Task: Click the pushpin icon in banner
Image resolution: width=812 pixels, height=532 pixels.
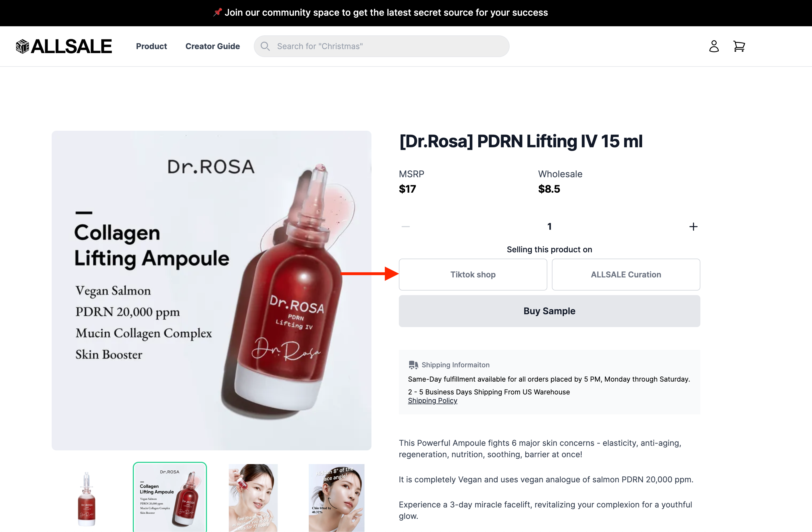Action: point(217,13)
